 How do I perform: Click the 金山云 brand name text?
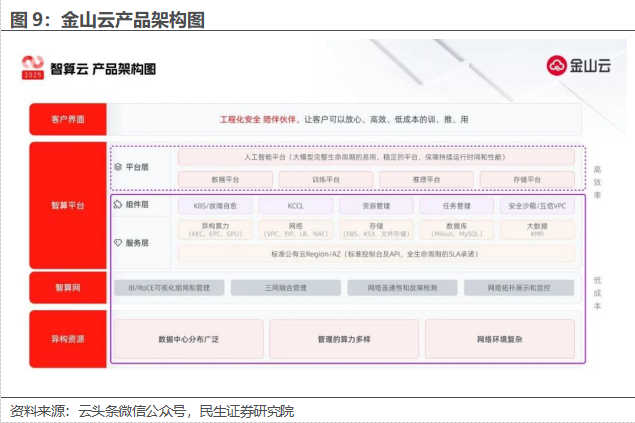[590, 66]
